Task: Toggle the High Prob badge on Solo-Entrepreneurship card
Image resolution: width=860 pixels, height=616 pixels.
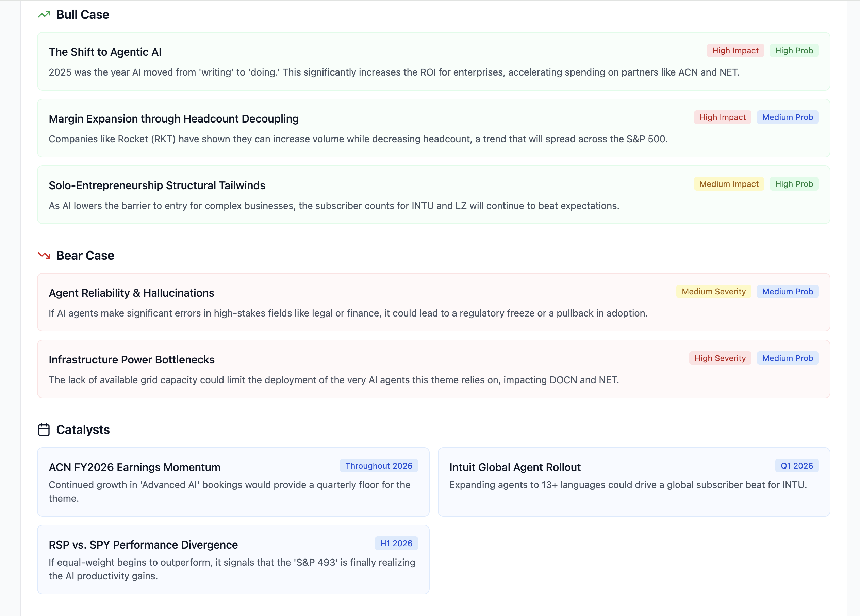Action: 794,183
